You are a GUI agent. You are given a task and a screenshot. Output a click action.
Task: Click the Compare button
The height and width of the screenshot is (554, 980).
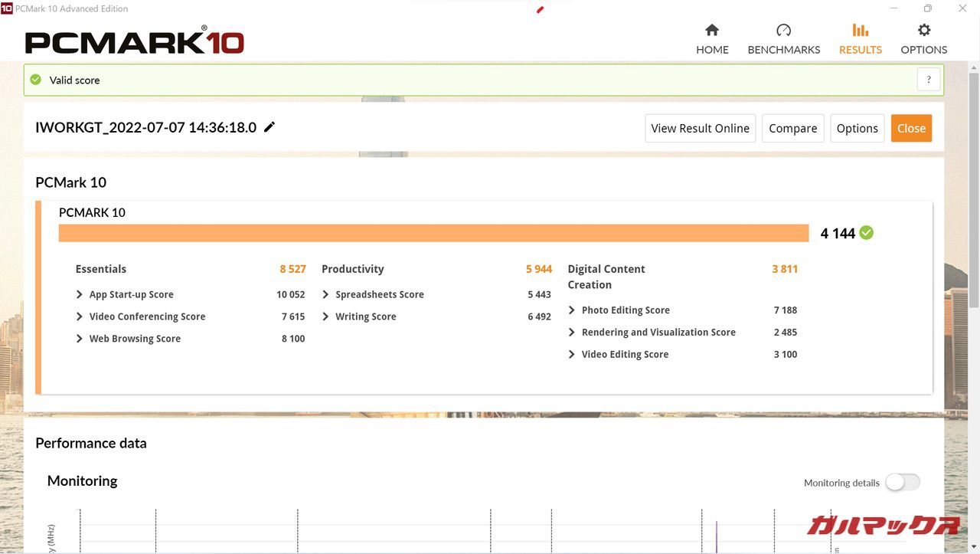click(792, 129)
